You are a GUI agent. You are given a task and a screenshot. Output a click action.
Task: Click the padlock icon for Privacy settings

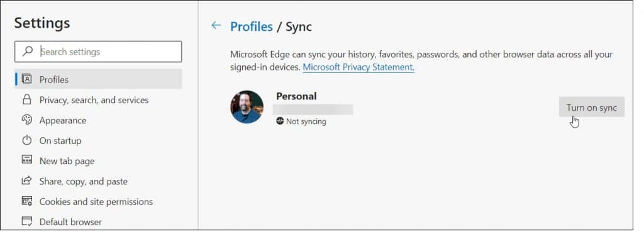tap(26, 99)
